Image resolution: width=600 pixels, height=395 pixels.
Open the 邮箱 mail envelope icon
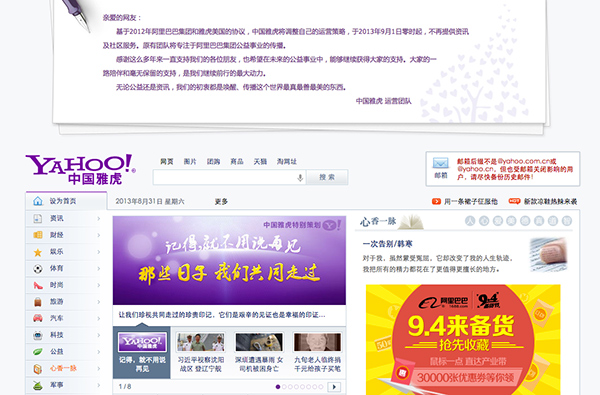coord(440,163)
